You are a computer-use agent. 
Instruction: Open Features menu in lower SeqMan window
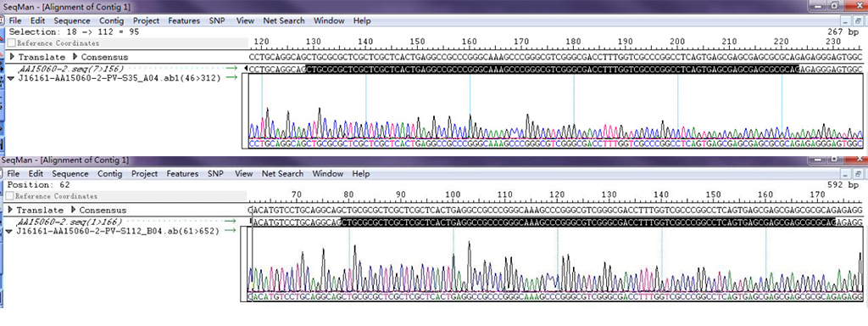pos(183,173)
